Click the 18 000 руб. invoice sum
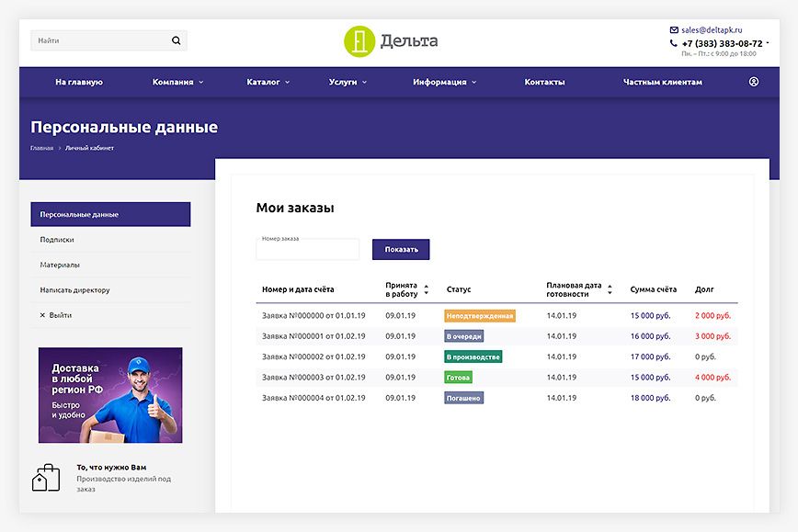 pos(650,398)
